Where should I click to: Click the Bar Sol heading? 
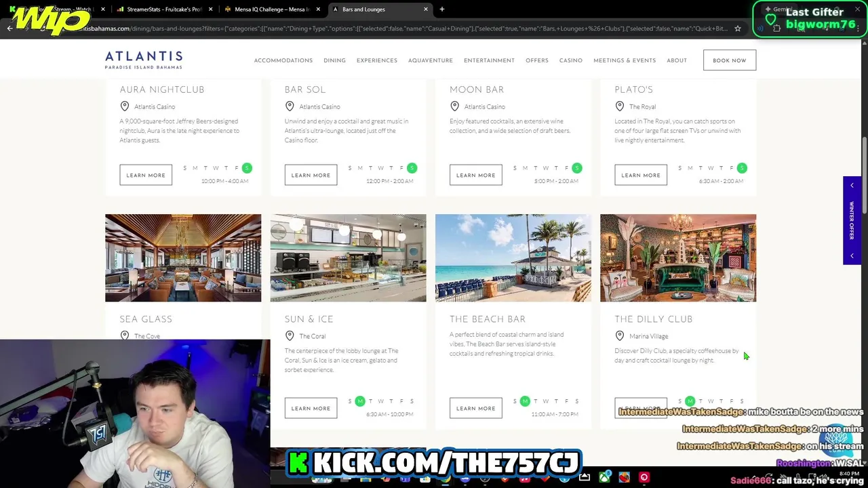click(305, 89)
